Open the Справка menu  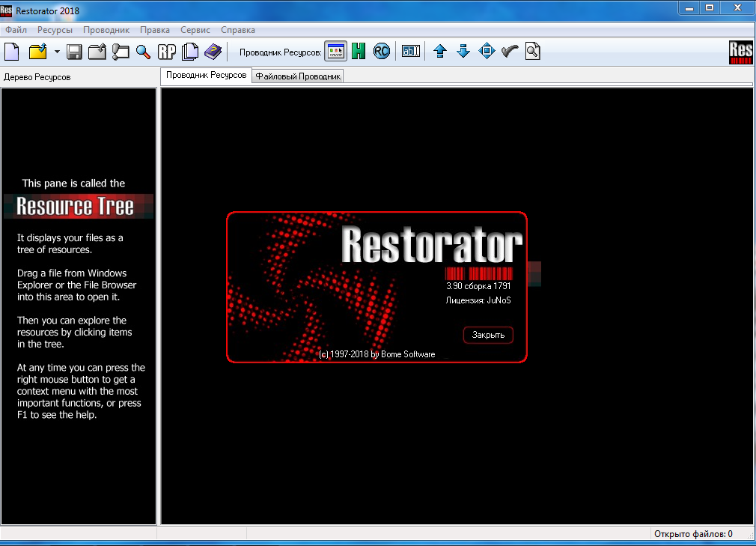(238, 30)
